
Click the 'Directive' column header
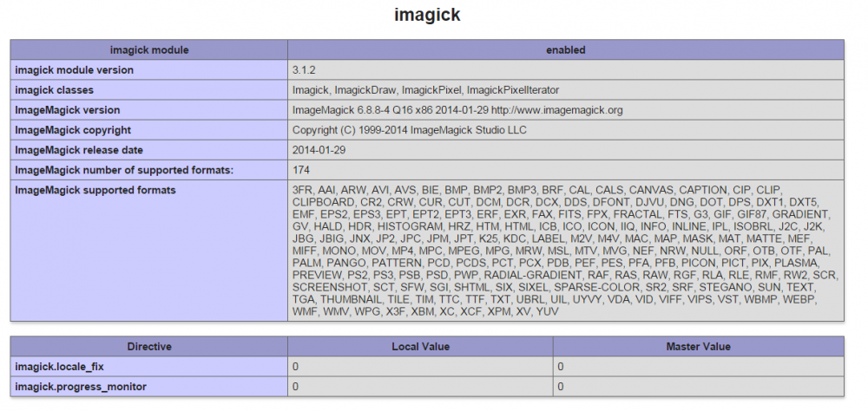tap(148, 347)
